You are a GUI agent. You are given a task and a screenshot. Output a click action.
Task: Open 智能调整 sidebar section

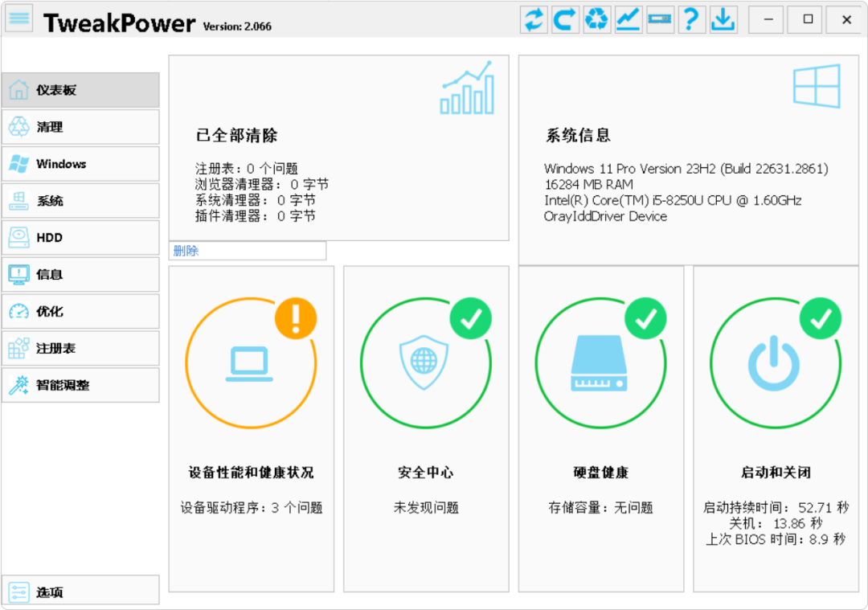(80, 385)
